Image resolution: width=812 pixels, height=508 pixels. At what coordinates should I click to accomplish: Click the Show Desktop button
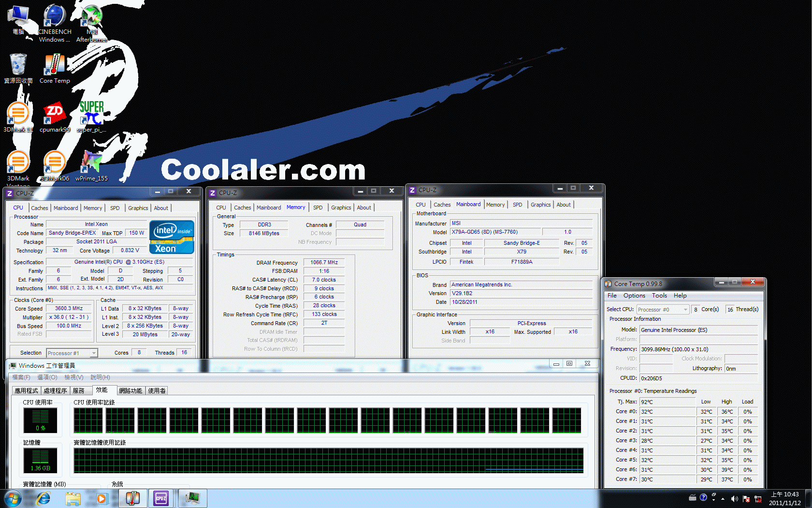click(808, 498)
